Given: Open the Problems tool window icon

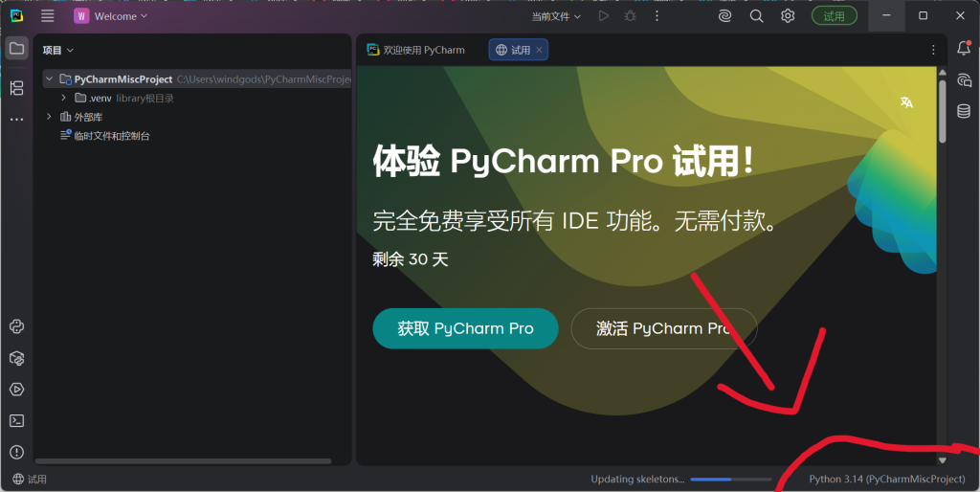Looking at the screenshot, I should [x=16, y=452].
